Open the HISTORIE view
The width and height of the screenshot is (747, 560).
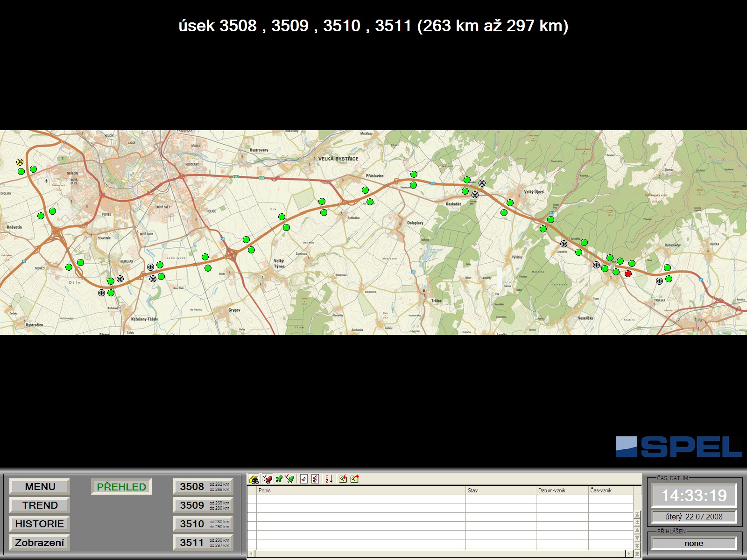tap(40, 524)
